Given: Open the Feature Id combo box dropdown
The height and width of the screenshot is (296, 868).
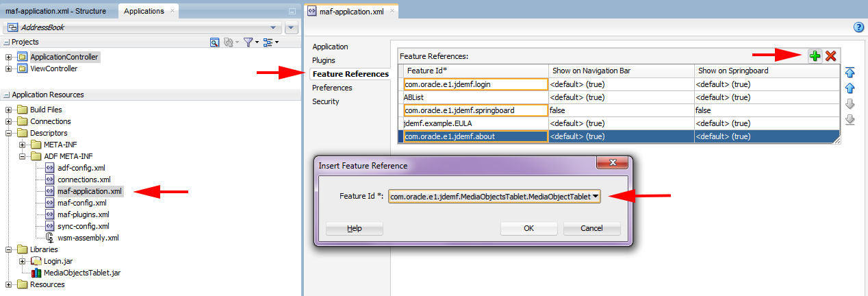Looking at the screenshot, I should (x=596, y=197).
